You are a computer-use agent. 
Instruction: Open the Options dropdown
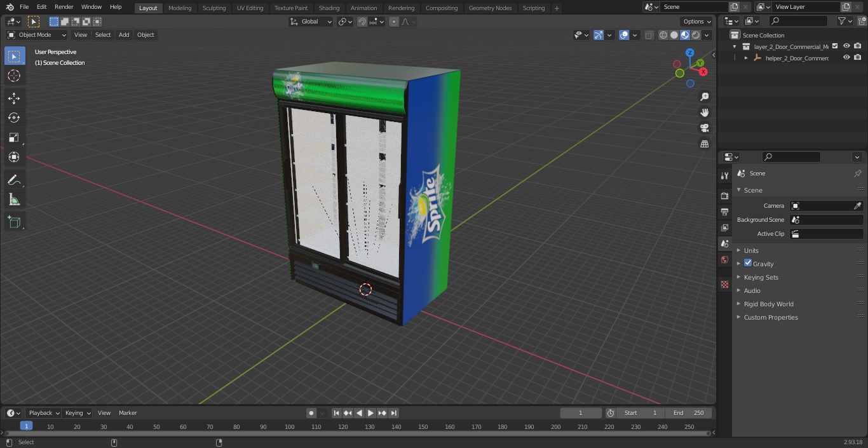[x=697, y=22]
